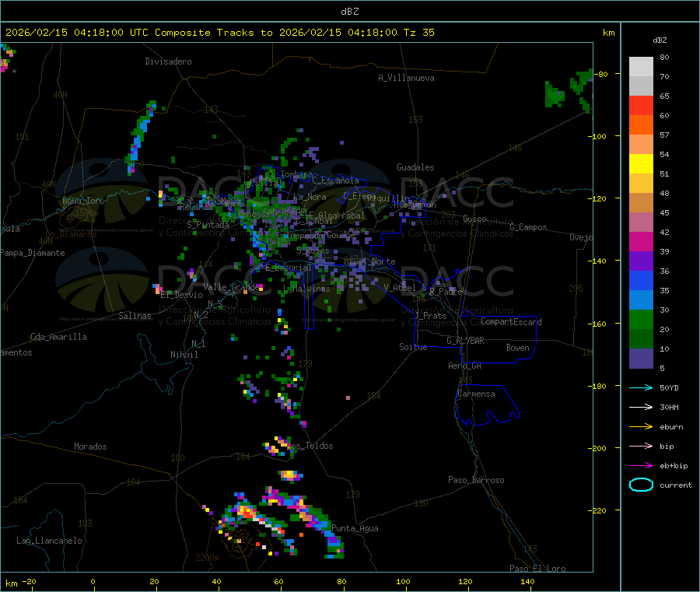
Task: Click the yellow 'Composite Tracks' timestamp header
Action: [x=219, y=33]
